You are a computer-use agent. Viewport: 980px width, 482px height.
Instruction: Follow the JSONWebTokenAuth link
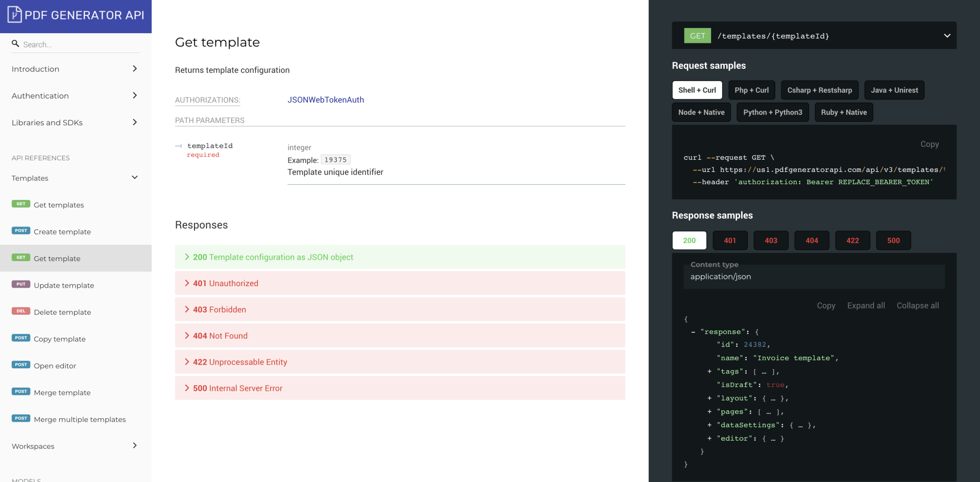[326, 100]
